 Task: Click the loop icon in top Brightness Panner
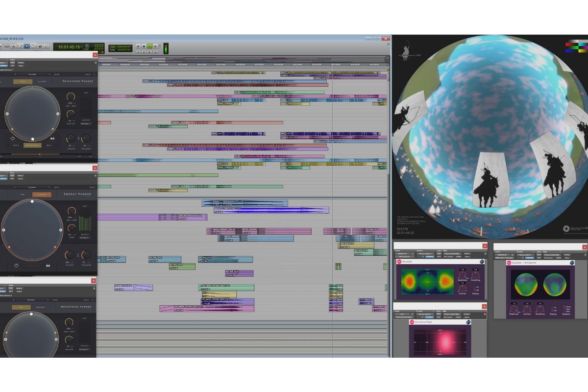click(x=13, y=139)
